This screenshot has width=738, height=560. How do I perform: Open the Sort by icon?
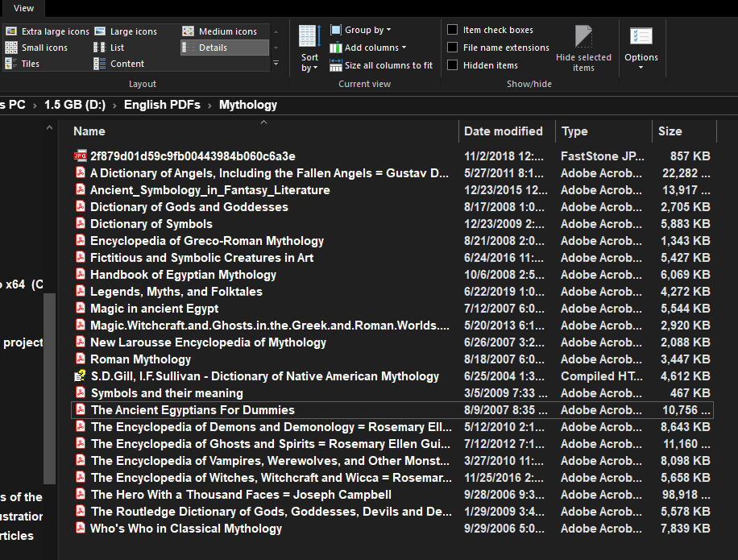(309, 36)
